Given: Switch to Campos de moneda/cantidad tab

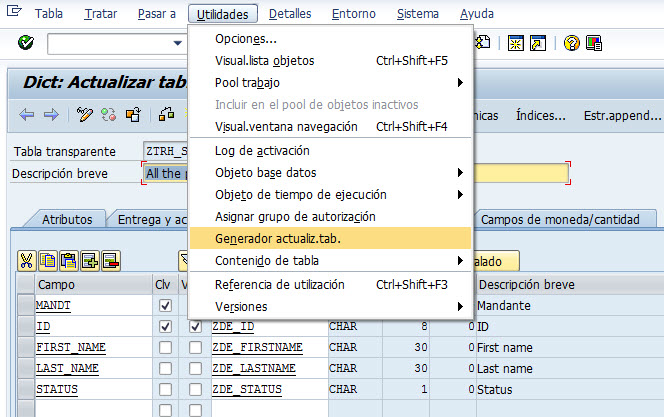Looking at the screenshot, I should click(560, 219).
